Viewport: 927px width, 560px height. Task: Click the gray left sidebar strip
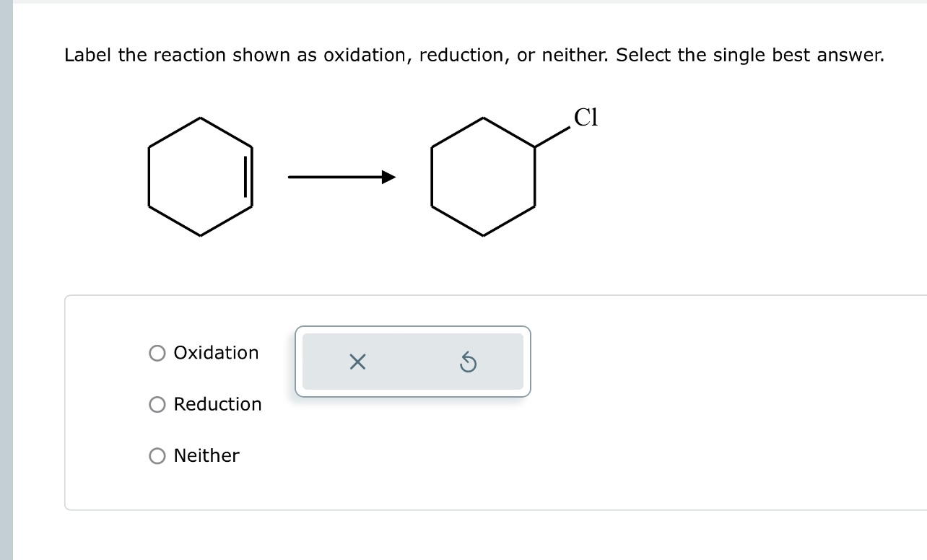point(6,280)
